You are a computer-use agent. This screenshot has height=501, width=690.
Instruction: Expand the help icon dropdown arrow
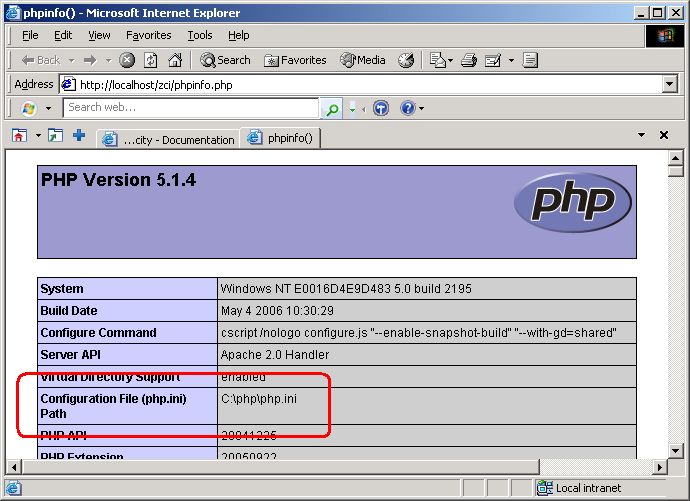point(421,108)
